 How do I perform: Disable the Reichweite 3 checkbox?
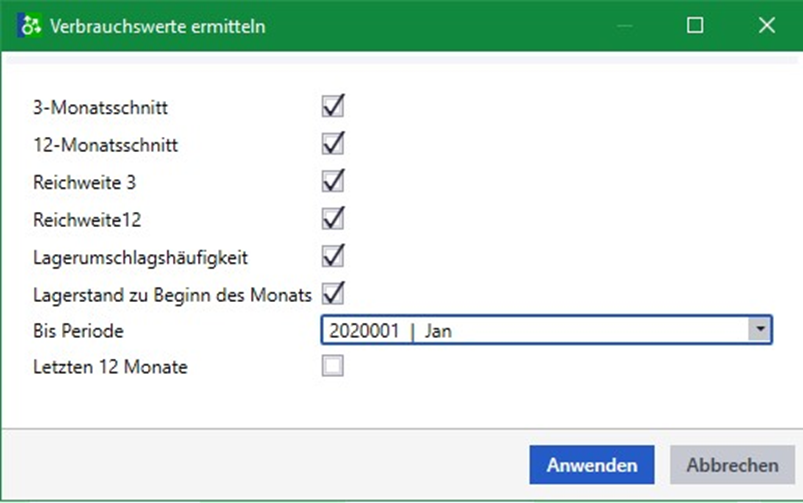click(333, 181)
